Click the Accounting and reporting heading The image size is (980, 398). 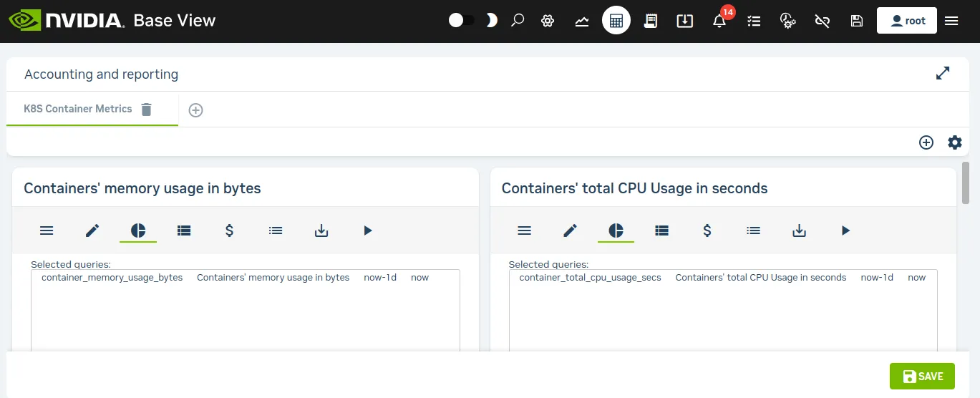pos(101,74)
